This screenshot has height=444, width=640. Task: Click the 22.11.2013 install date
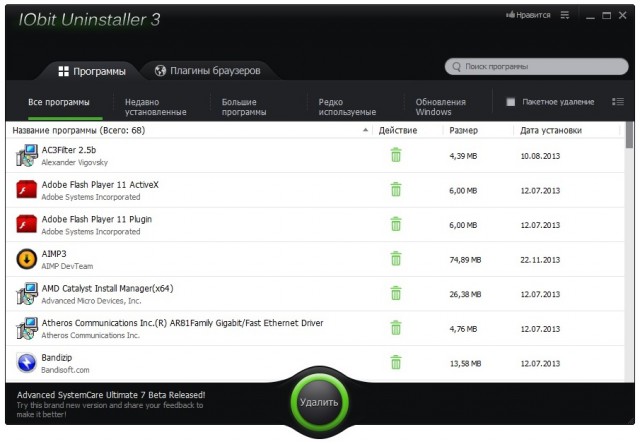click(540, 260)
